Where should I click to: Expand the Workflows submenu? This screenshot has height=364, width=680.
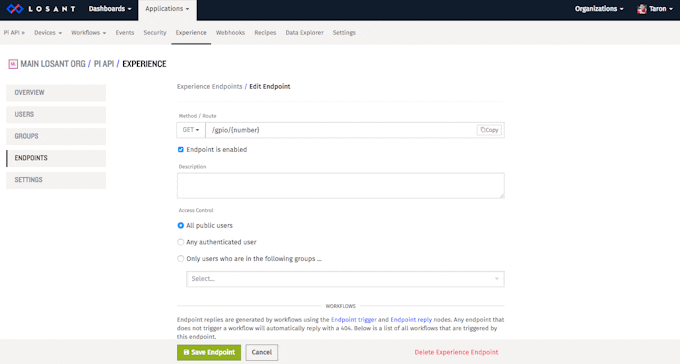[x=88, y=33]
